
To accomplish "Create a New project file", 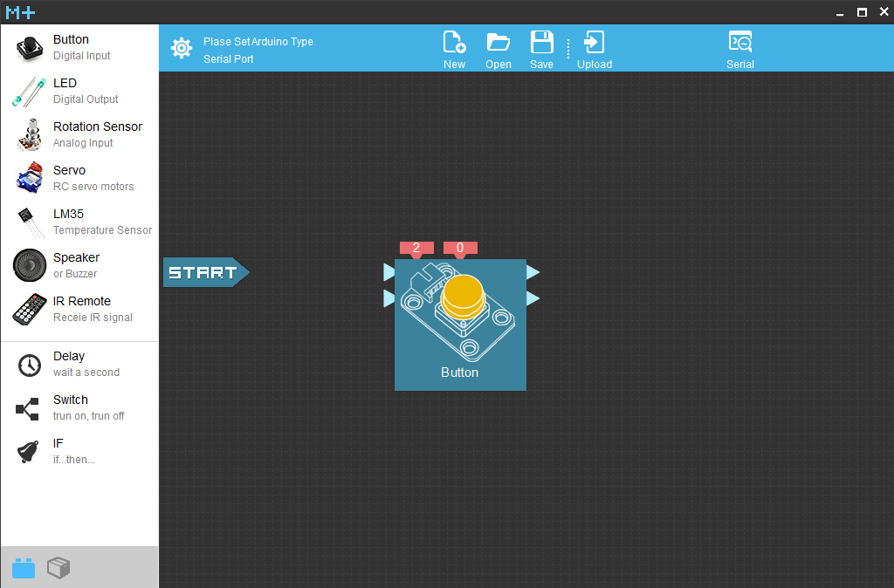I will 454,50.
